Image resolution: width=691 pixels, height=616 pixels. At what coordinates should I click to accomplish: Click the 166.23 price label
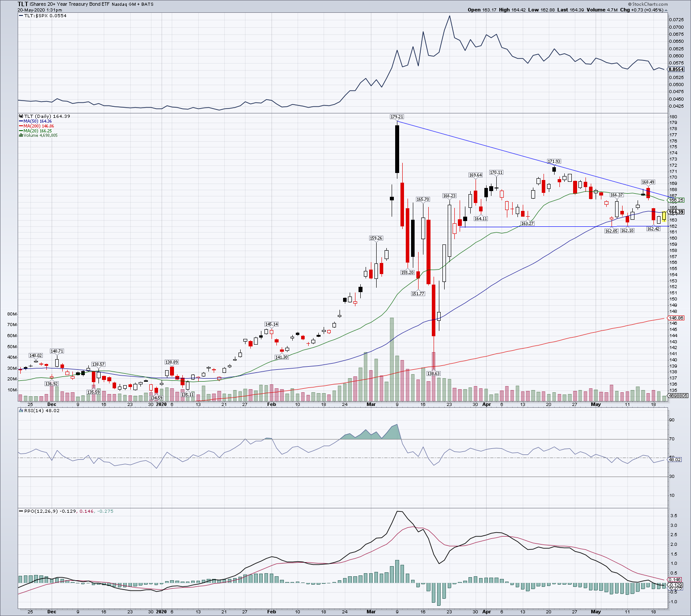point(449,196)
